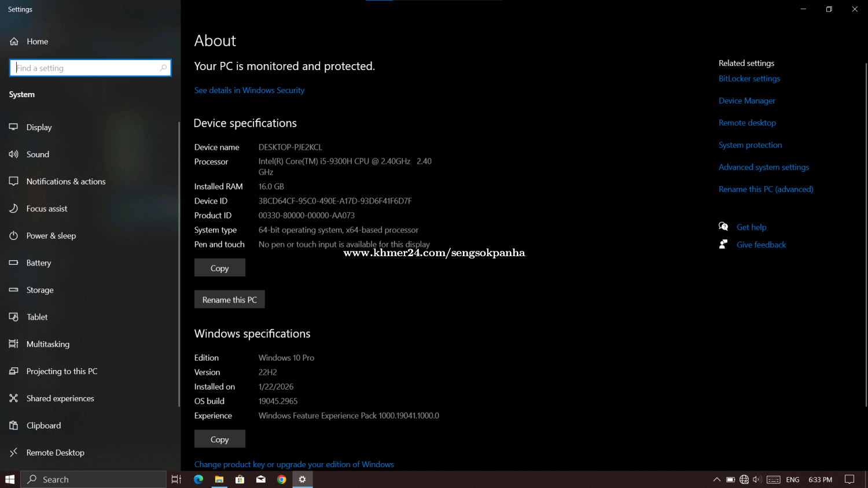Screen dimensions: 868x488
Task: Go to Multitasking settings
Action: [x=48, y=344]
